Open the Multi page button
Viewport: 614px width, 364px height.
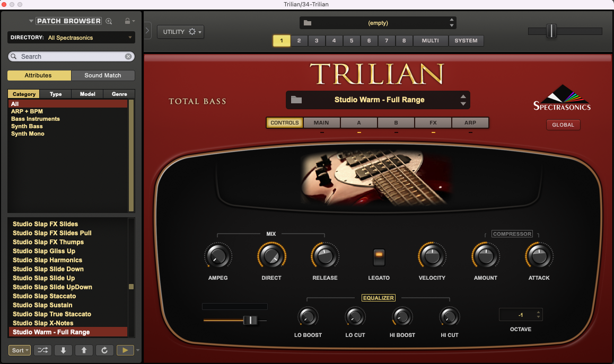click(431, 41)
